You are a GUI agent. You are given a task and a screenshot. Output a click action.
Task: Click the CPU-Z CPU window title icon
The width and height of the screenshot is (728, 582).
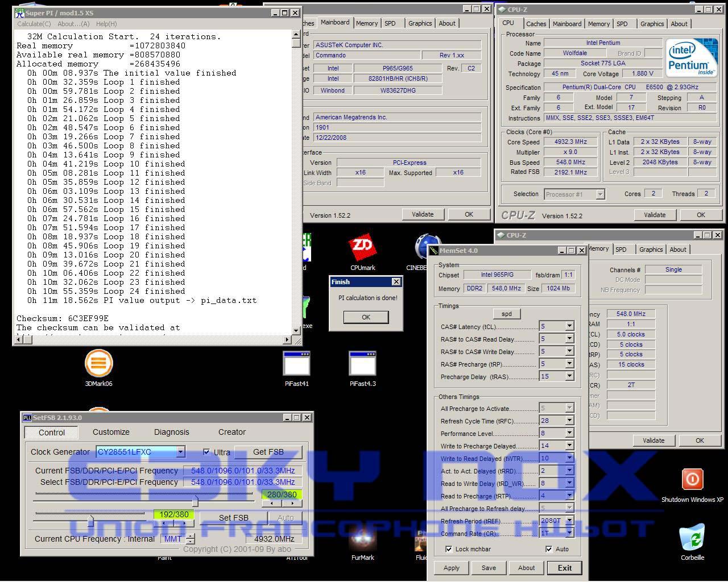pyautogui.click(x=501, y=10)
